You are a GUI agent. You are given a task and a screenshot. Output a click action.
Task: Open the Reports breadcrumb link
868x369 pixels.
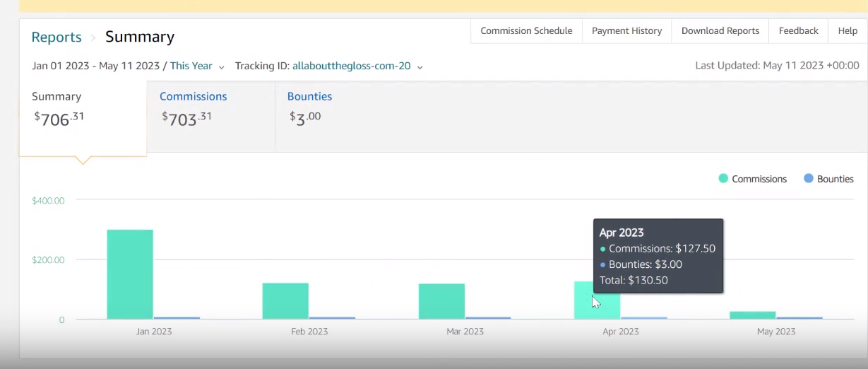[57, 37]
